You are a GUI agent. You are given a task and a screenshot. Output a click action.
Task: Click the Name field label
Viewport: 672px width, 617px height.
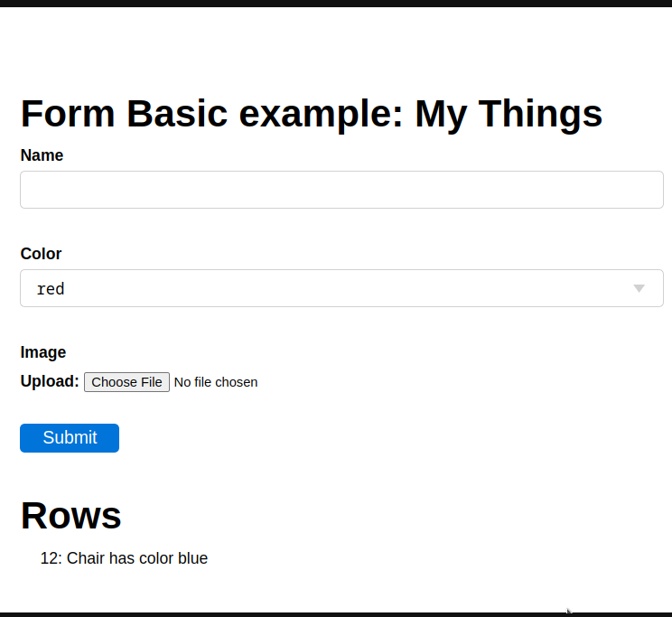(42, 155)
